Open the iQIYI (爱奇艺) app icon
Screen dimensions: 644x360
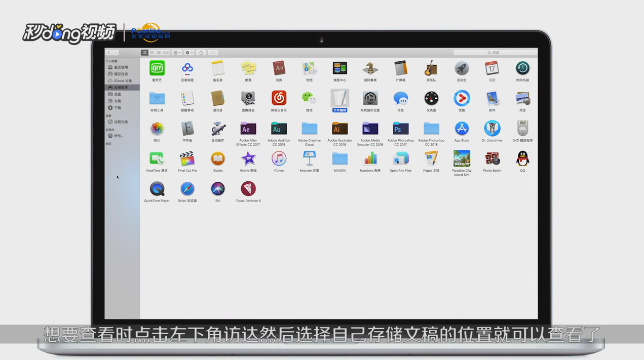[x=157, y=68]
